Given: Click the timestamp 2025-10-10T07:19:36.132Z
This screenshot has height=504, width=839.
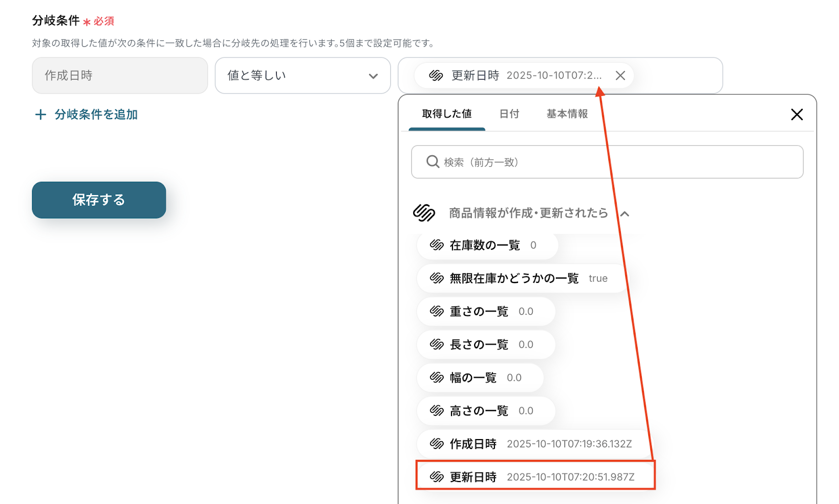Looking at the screenshot, I should [569, 444].
